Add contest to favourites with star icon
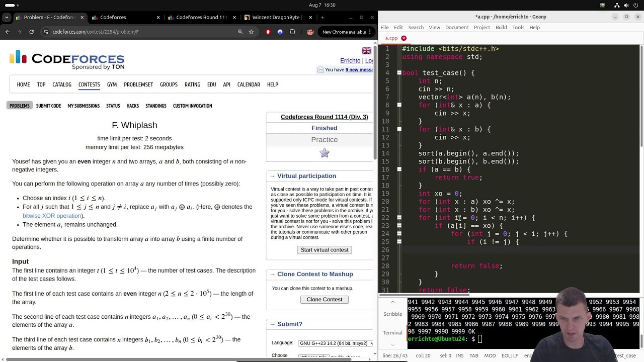This screenshot has width=644, height=362. [x=325, y=153]
